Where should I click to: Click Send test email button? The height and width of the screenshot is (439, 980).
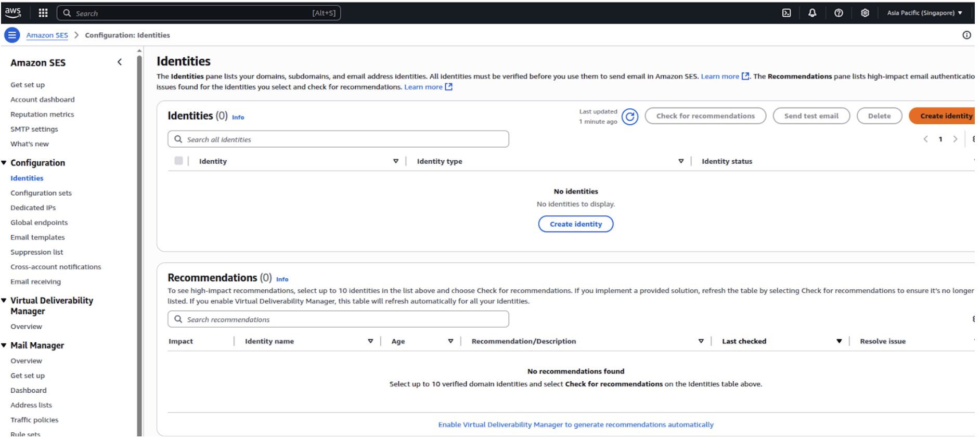811,116
